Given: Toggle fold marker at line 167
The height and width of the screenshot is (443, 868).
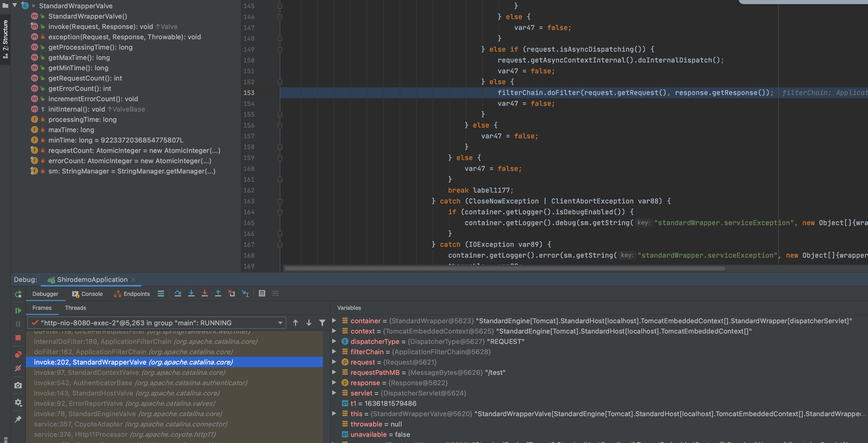Looking at the screenshot, I should click(280, 245).
